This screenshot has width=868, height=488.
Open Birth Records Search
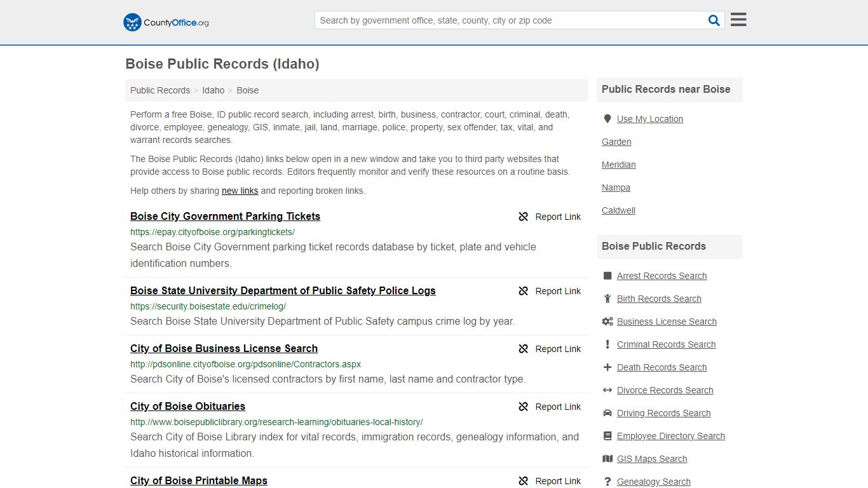pos(659,299)
